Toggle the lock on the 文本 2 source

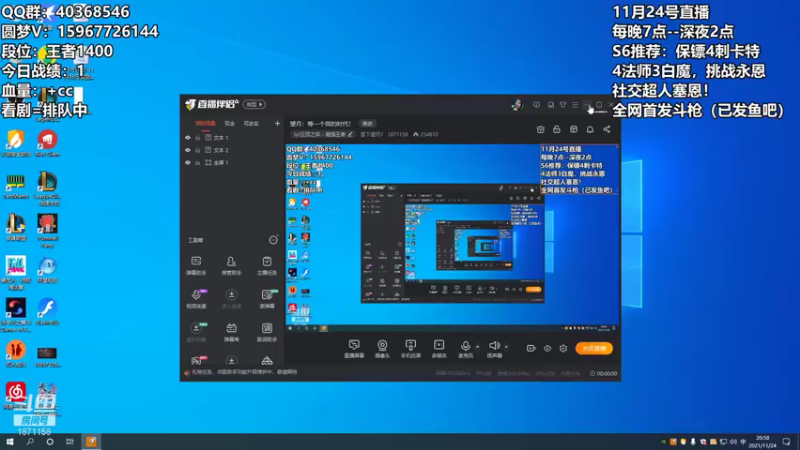click(198, 150)
